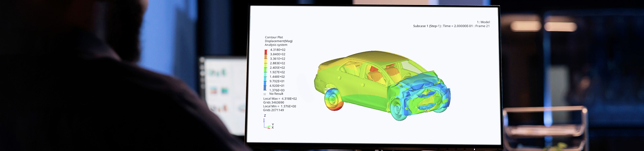This screenshot has height=151, width=644.
Task: Click the legend value 9.702E+01
Action: click(277, 81)
